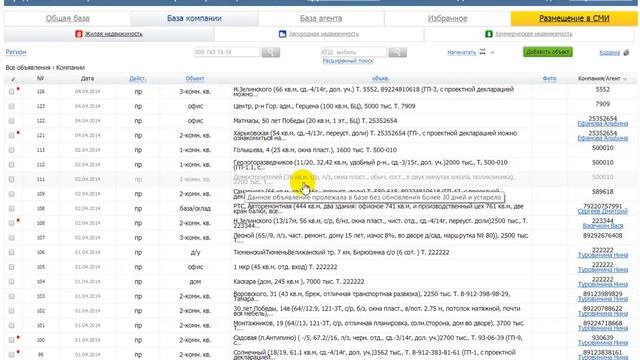Open the Размещение в СМИ tab
This screenshot has width=640, height=360.
pos(574,18)
